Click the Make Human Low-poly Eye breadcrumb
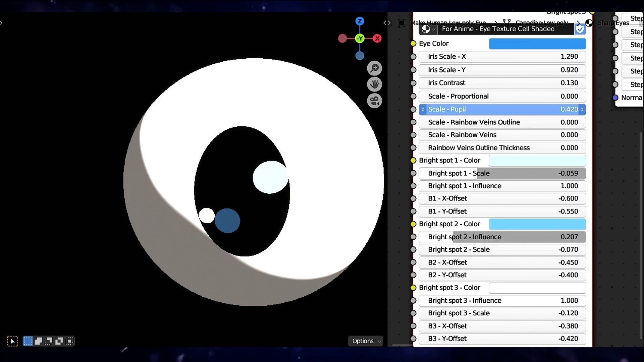Screen dimensions: 644x362 [448, 22]
